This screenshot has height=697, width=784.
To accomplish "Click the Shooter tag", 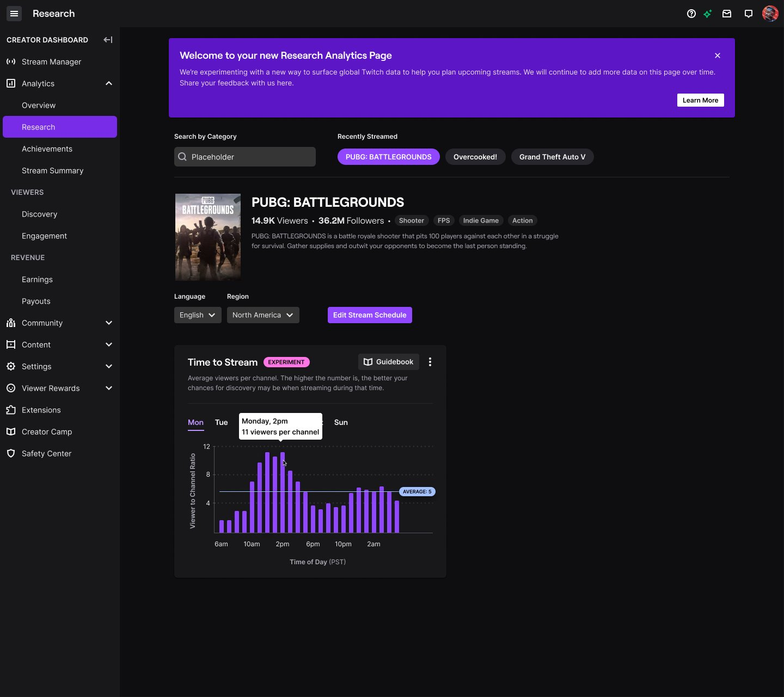I will coord(412,220).
